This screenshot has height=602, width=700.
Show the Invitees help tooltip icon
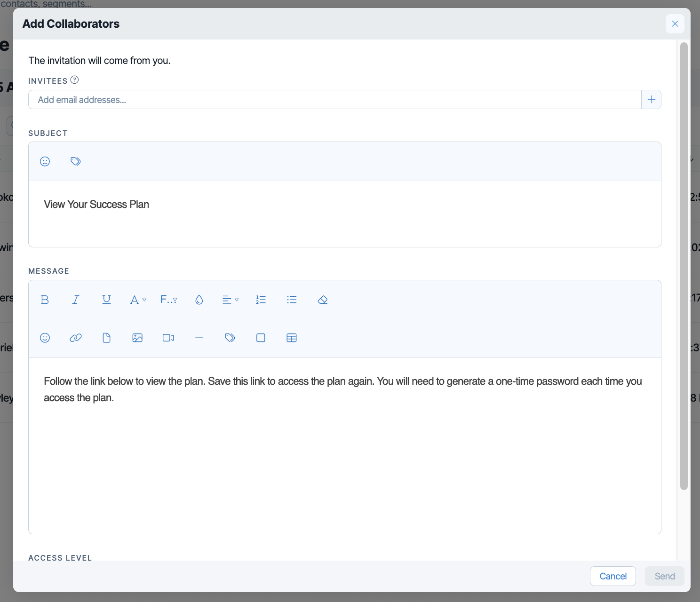(74, 80)
